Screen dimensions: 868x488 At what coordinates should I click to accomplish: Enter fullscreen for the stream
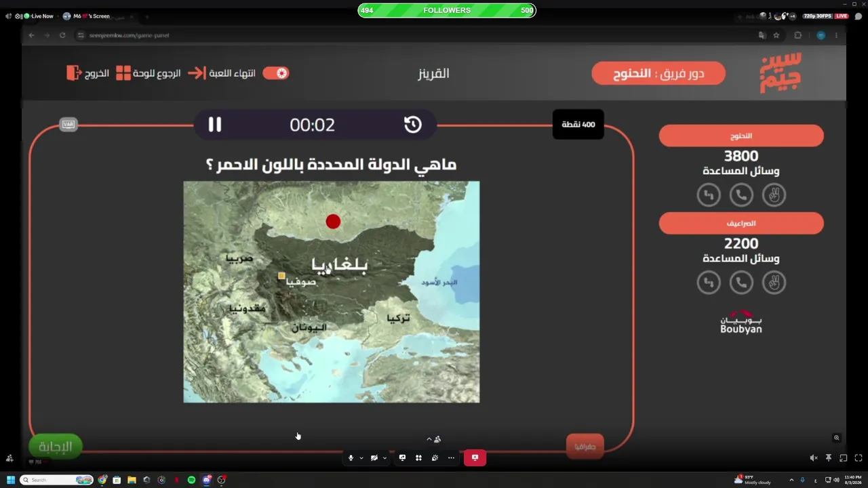point(859,458)
